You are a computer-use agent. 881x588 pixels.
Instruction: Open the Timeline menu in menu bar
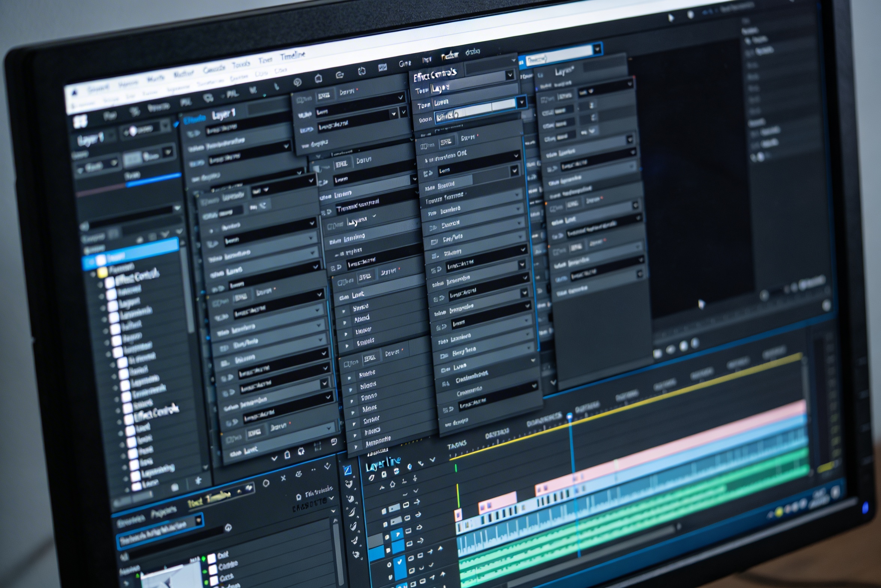pyautogui.click(x=292, y=56)
